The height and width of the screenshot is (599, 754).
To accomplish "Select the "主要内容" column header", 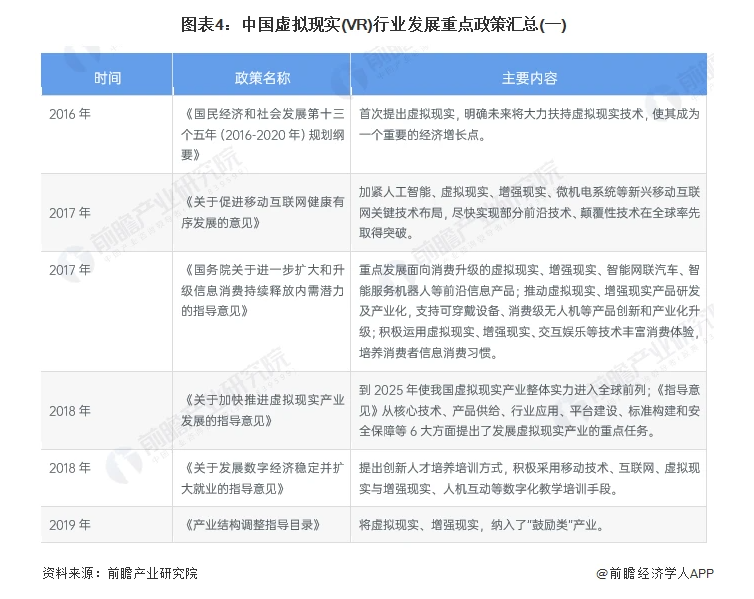I will click(x=529, y=77).
